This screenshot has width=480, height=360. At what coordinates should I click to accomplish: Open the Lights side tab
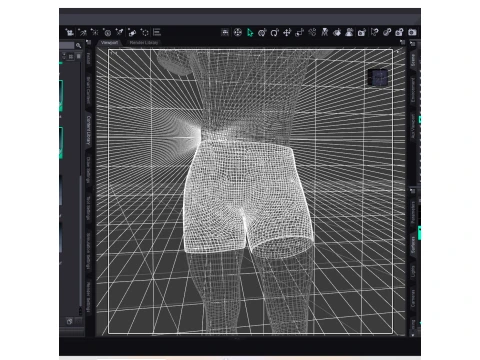point(413,272)
